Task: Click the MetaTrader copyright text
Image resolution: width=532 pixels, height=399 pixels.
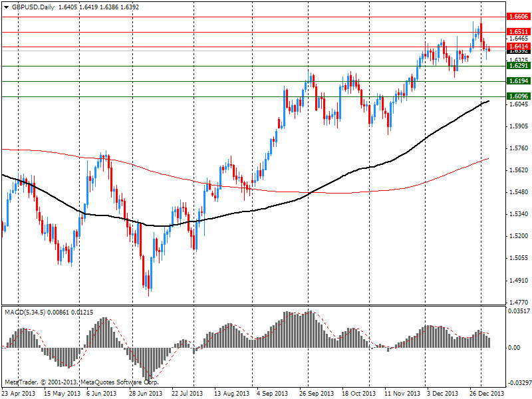Action: tap(81, 382)
